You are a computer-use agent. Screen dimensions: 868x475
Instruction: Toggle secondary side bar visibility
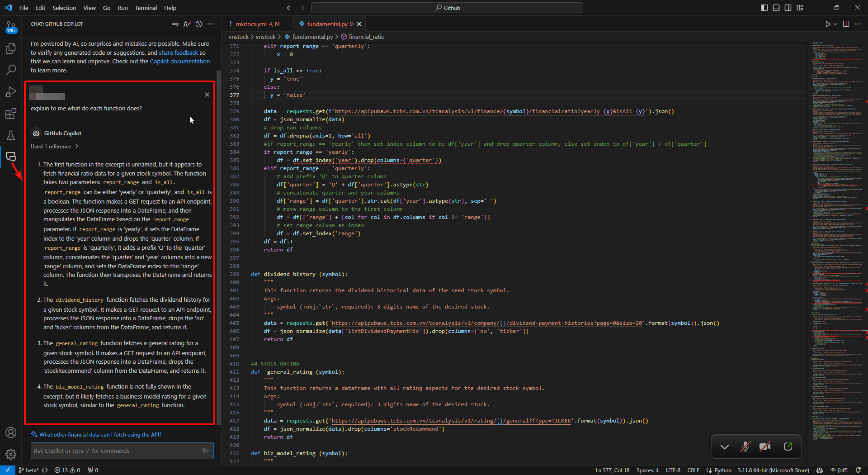[788, 8]
